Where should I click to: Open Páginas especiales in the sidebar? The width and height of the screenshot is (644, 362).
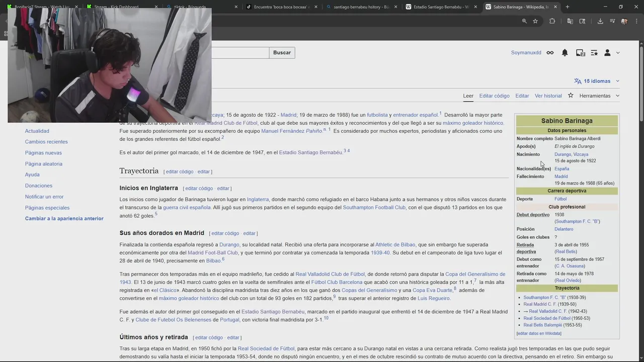point(47,208)
